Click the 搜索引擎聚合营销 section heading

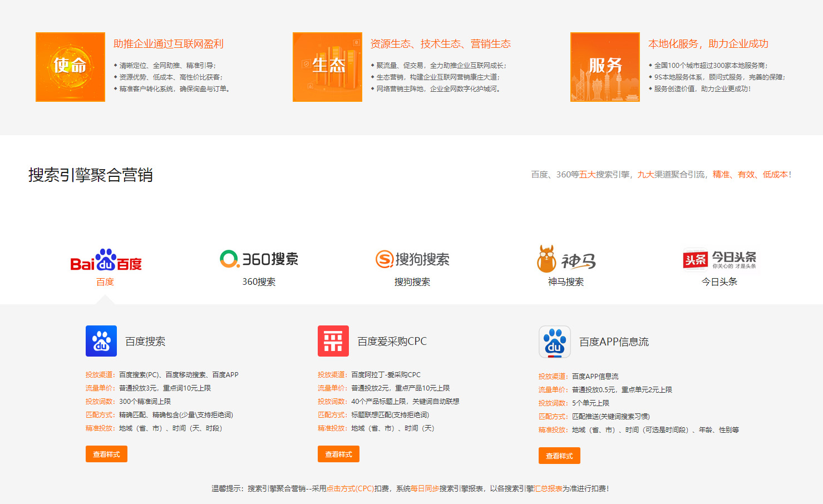[x=91, y=175]
